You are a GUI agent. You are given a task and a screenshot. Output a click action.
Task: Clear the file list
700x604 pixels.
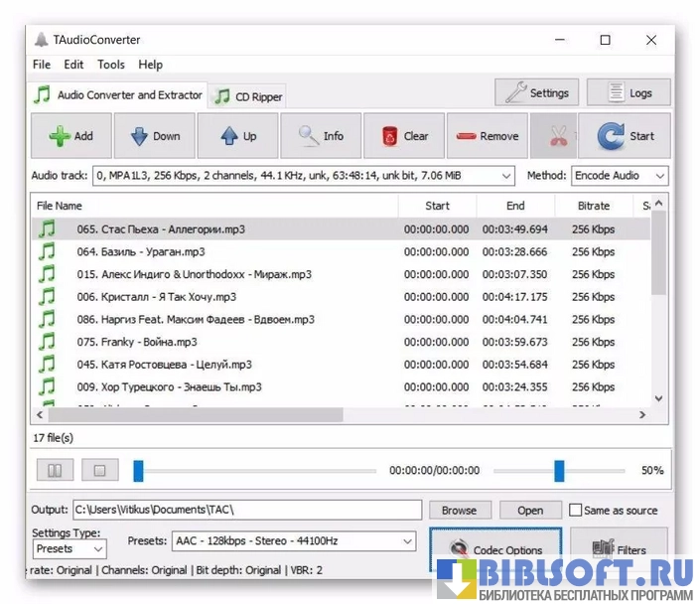pyautogui.click(x=404, y=136)
